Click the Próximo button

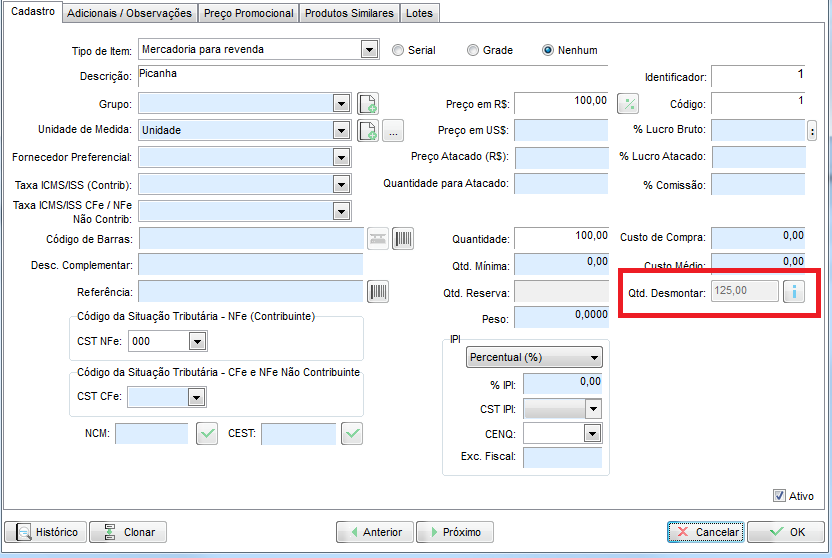454,532
